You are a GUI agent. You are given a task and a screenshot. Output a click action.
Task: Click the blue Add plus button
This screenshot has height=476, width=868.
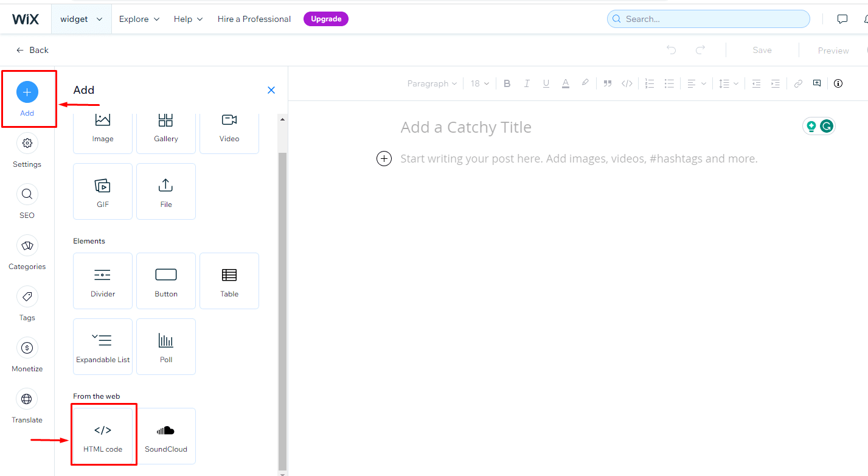27,93
